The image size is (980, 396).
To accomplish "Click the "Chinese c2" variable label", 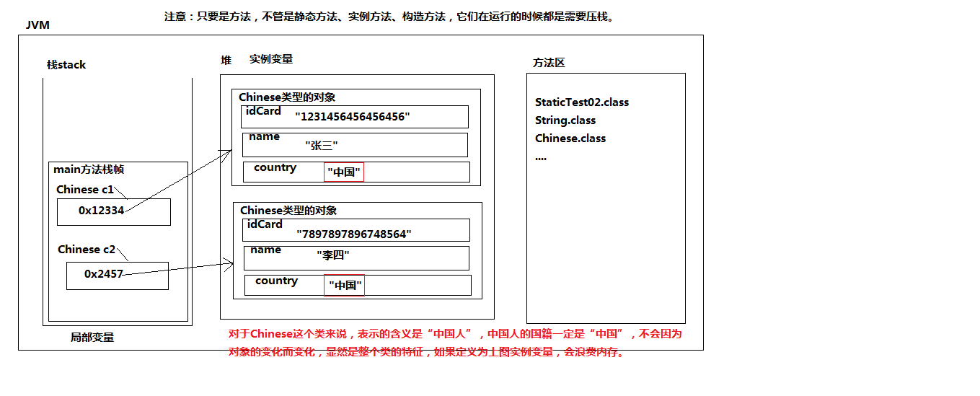I will point(86,250).
